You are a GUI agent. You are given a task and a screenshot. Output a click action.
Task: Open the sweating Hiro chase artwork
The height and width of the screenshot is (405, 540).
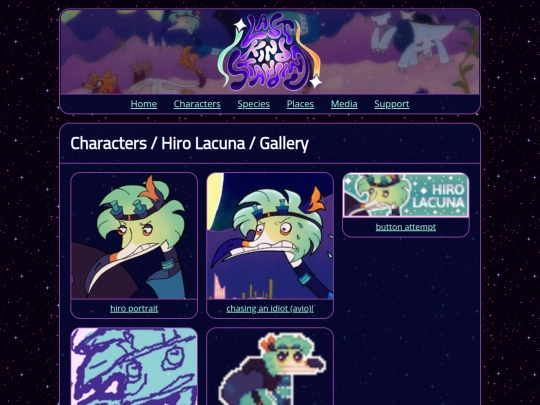coord(270,236)
